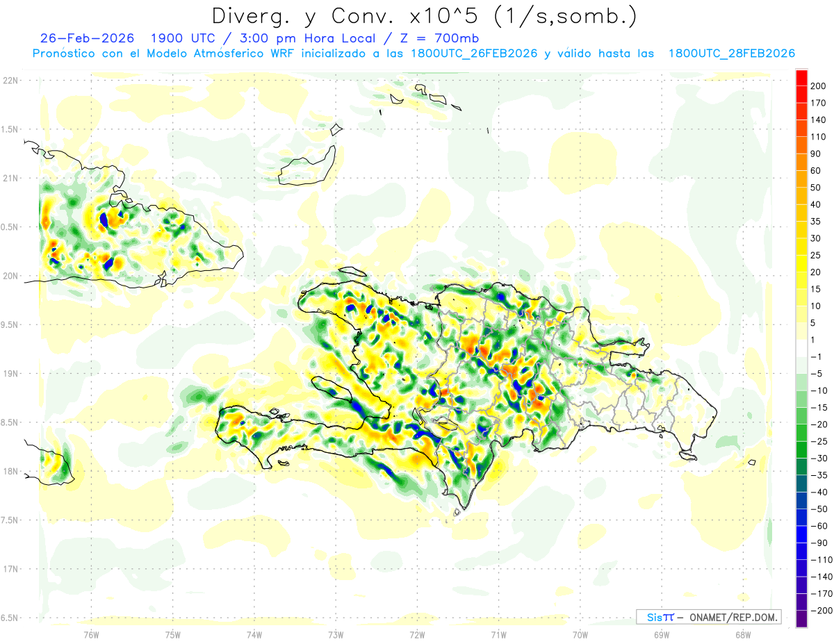Click longitude label '73W'

point(336,634)
